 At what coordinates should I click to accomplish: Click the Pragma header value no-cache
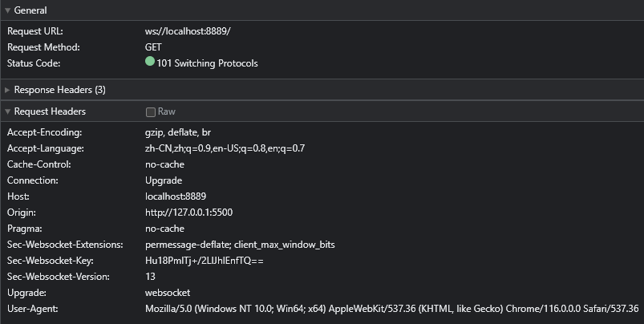[164, 229]
